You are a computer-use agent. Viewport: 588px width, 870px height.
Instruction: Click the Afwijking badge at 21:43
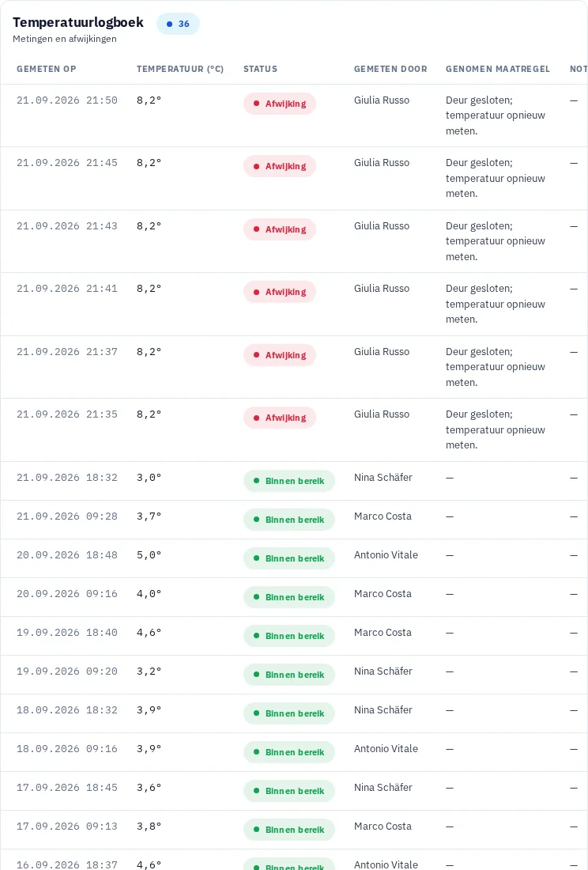(x=279, y=229)
